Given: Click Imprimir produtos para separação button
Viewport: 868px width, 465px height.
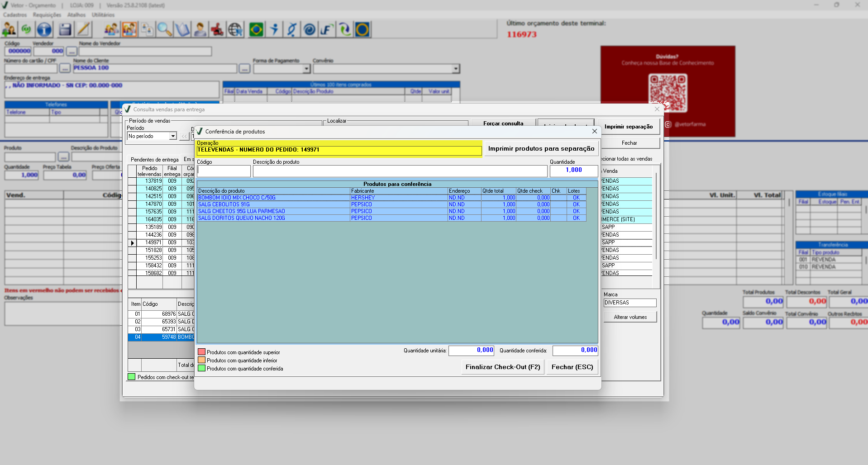Looking at the screenshot, I should pyautogui.click(x=541, y=149).
